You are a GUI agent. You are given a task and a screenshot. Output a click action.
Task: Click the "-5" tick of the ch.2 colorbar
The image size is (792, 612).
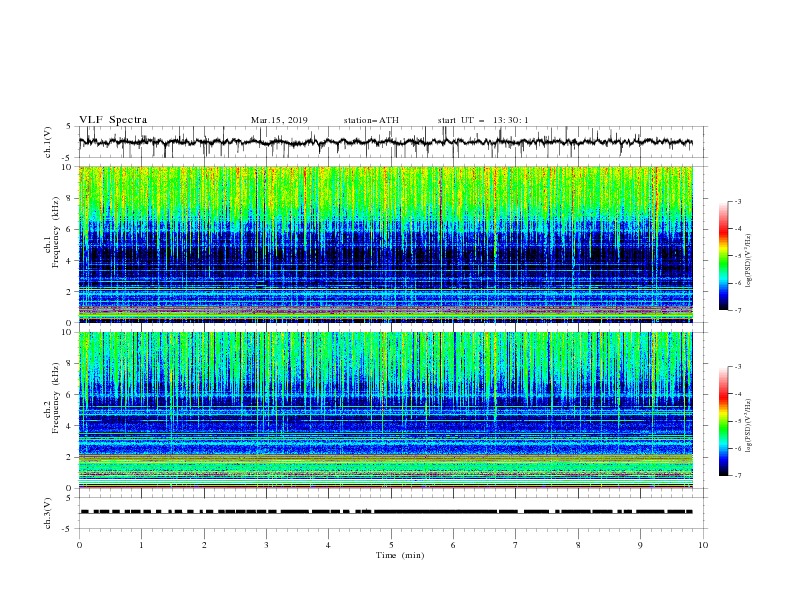click(737, 421)
